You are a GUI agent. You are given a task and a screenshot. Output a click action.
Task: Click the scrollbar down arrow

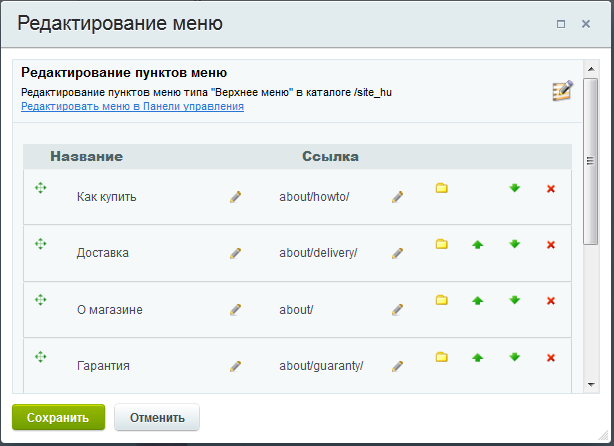click(591, 385)
